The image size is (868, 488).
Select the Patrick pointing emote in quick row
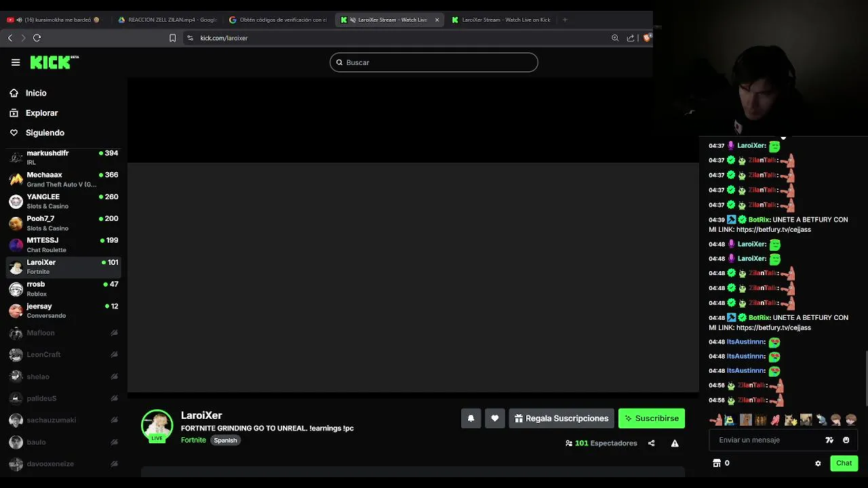pos(715,420)
